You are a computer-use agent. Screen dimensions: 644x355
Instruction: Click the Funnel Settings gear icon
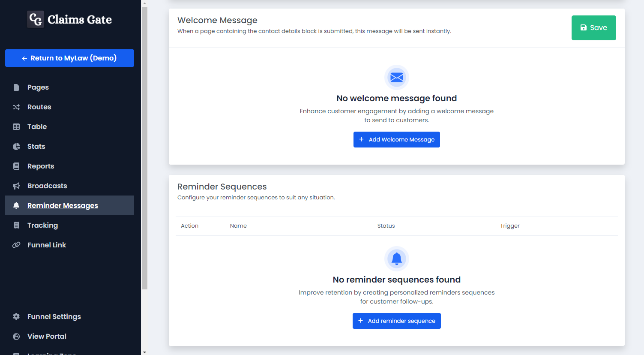click(x=16, y=316)
